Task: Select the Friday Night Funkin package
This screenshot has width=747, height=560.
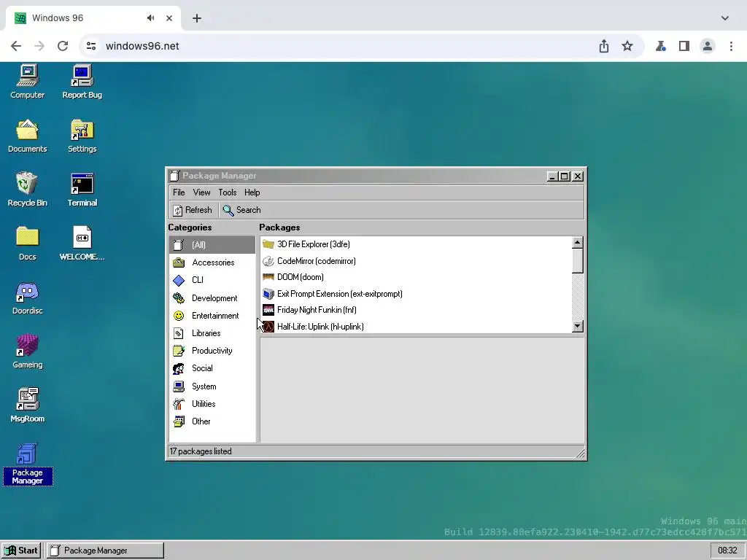Action: [416, 310]
